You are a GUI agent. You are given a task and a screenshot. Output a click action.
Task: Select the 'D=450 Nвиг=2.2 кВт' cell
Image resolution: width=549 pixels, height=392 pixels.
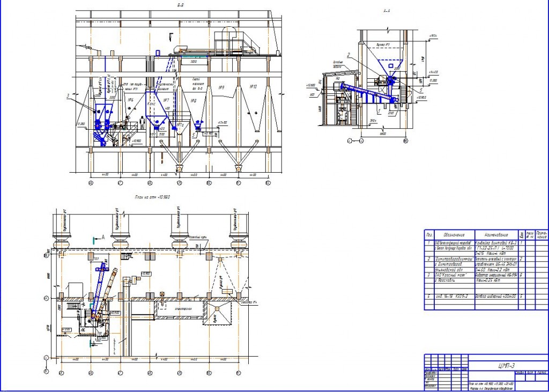pyautogui.click(x=496, y=270)
